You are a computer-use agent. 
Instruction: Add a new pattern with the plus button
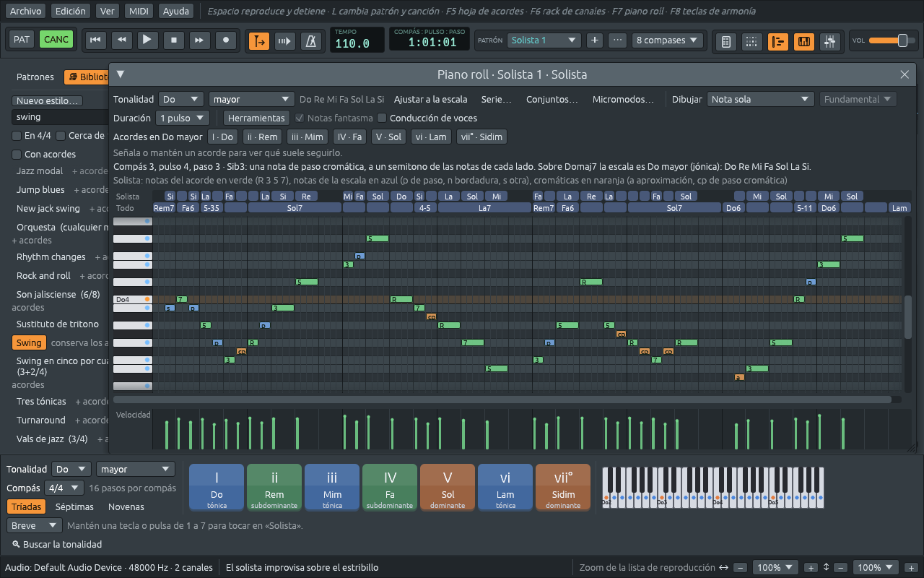pyautogui.click(x=594, y=40)
